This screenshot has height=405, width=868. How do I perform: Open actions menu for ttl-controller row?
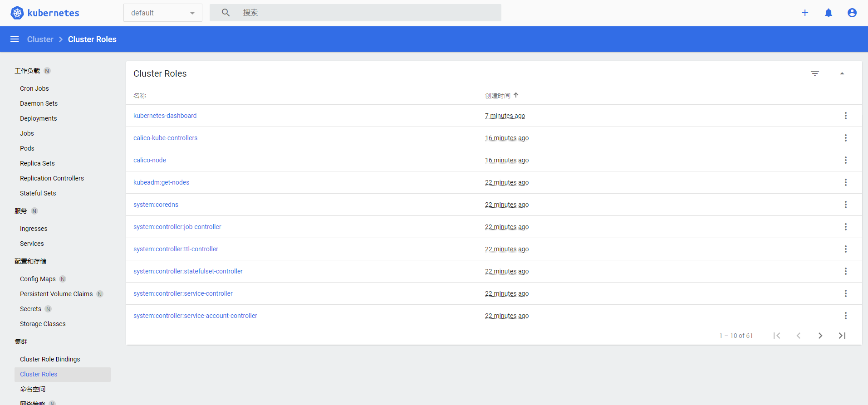846,249
